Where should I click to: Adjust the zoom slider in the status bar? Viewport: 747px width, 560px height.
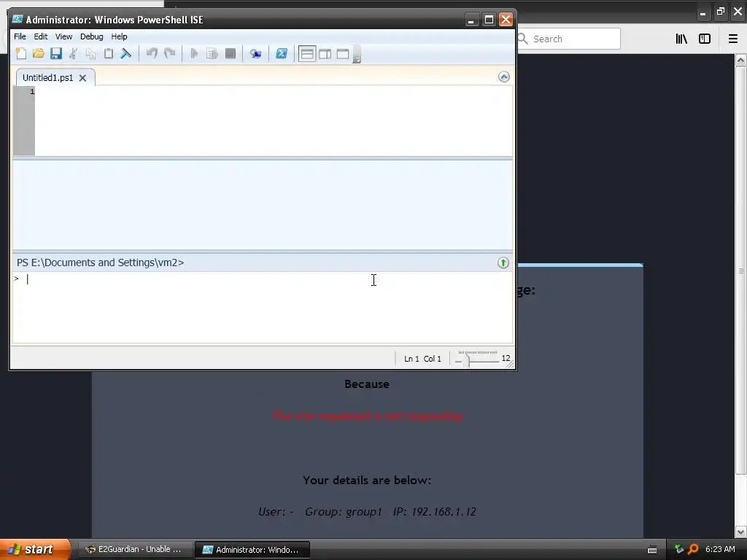click(x=468, y=360)
